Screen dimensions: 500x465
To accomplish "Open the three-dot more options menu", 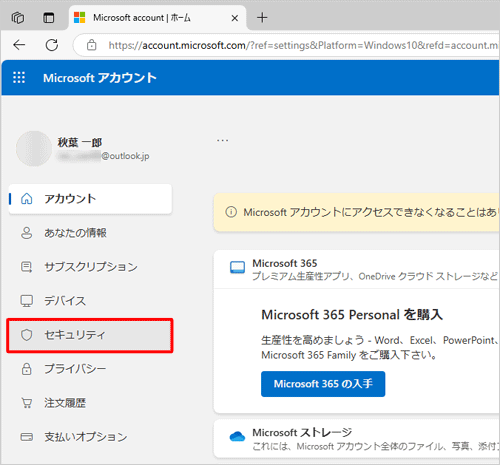I will click(222, 140).
